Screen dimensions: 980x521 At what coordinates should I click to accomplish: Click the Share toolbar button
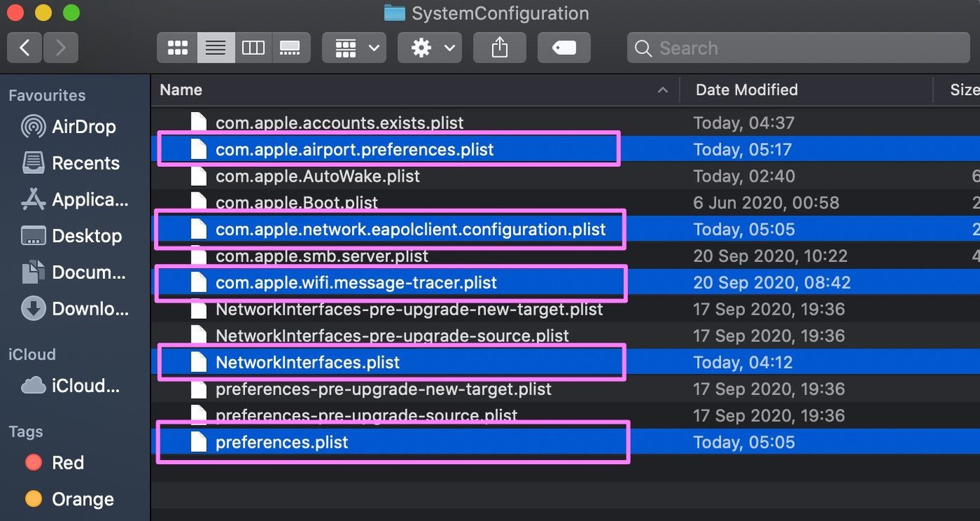[x=499, y=48]
